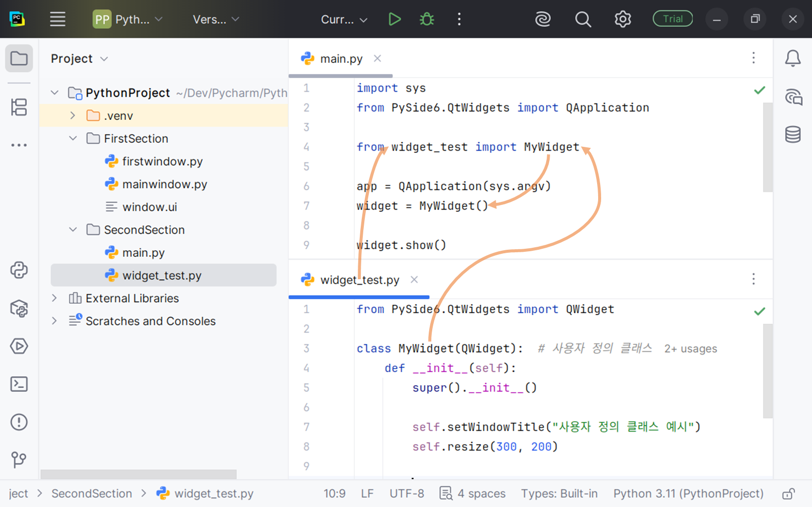This screenshot has height=507, width=812.
Task: Open Types: Built-in status widget
Action: coord(559,494)
